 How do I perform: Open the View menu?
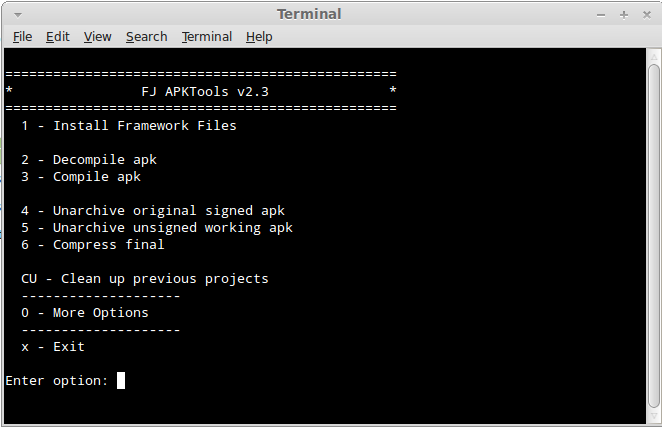point(97,37)
